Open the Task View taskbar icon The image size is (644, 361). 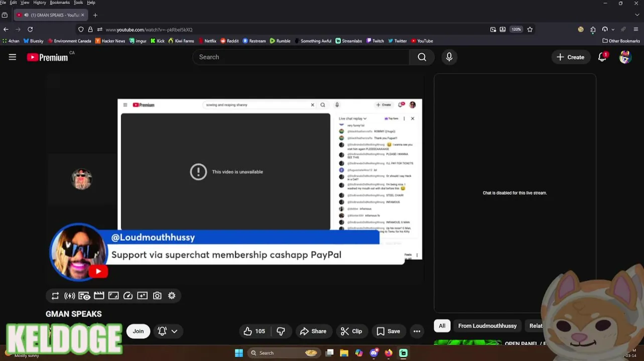click(329, 353)
